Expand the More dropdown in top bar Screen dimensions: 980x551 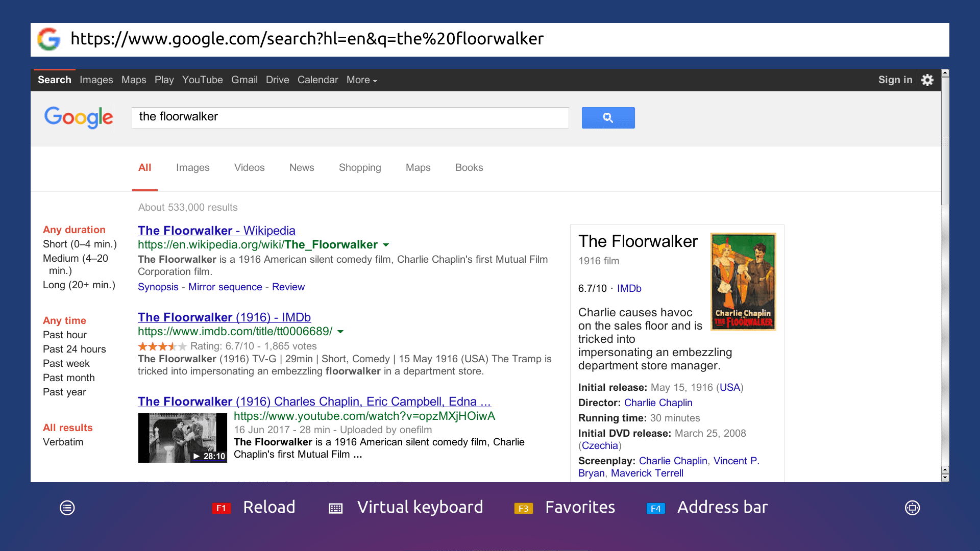click(361, 80)
